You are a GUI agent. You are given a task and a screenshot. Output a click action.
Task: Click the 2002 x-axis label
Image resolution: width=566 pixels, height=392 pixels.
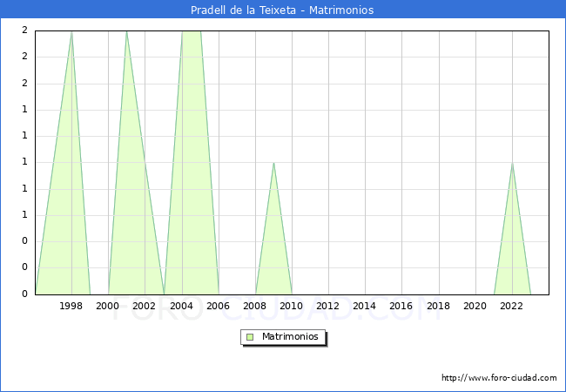pyautogui.click(x=144, y=306)
